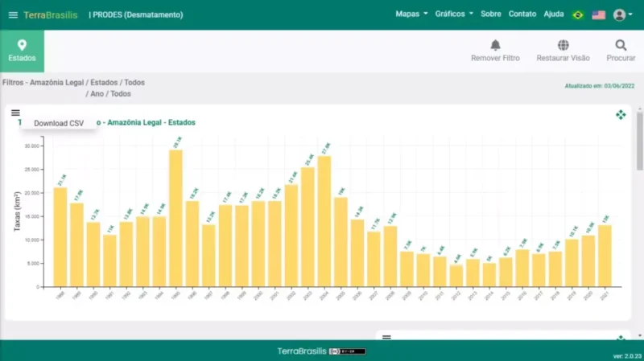Image resolution: width=644 pixels, height=361 pixels.
Task: Click the Restaurar Visão globe icon
Action: [563, 45]
